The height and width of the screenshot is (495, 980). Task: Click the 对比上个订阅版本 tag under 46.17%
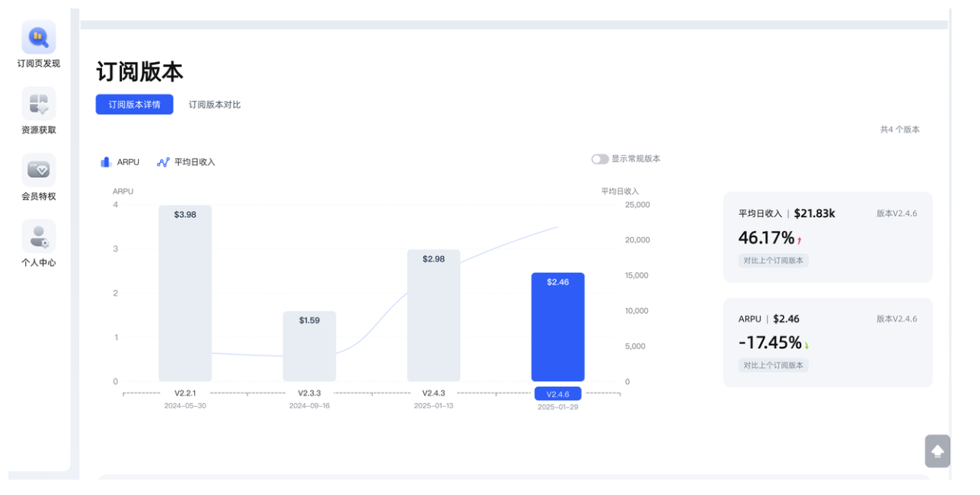coord(773,260)
